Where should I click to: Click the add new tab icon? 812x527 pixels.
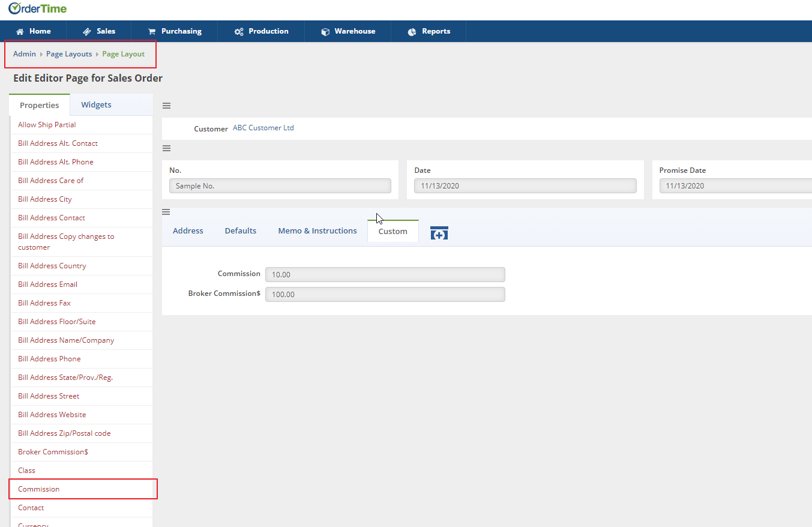(439, 233)
